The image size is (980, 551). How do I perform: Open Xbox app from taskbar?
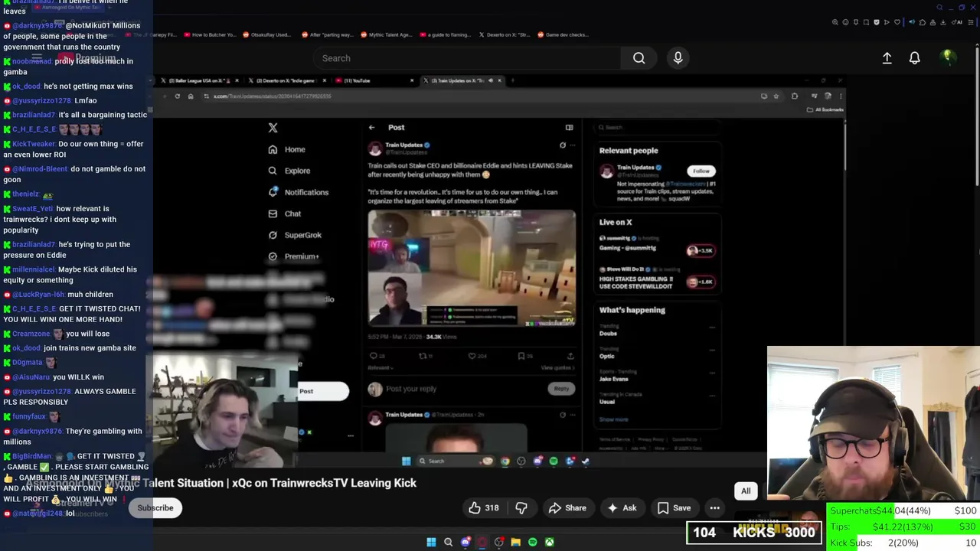point(550,543)
